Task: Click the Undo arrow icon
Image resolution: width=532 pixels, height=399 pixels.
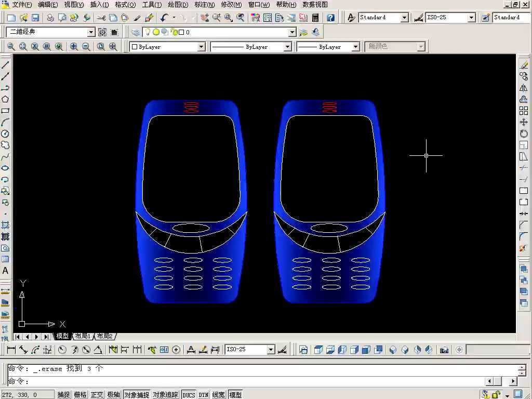Action: 165,18
